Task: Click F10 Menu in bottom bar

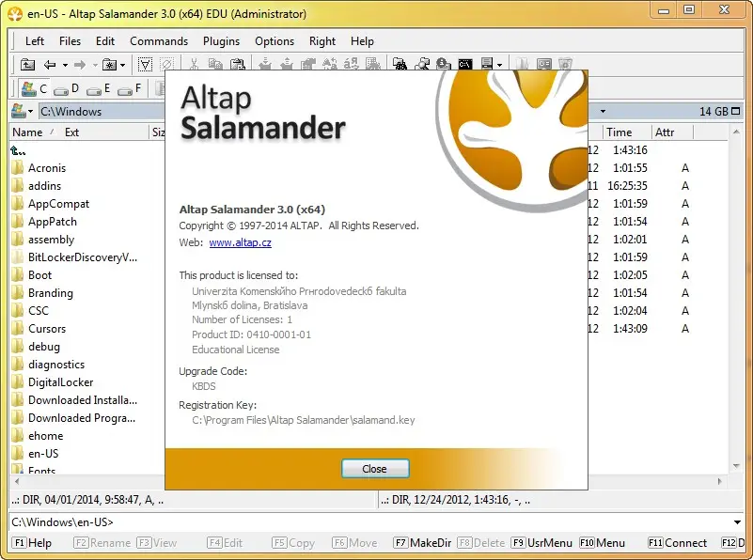Action: coord(603,543)
